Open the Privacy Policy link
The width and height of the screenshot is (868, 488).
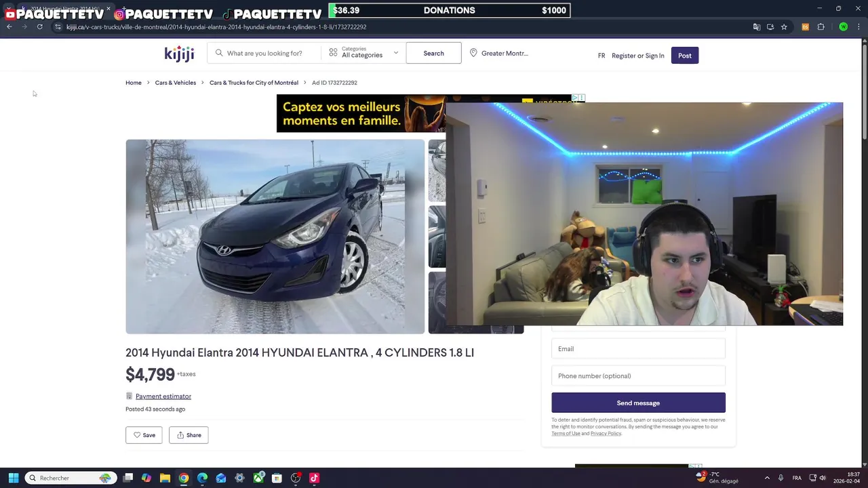coord(606,434)
